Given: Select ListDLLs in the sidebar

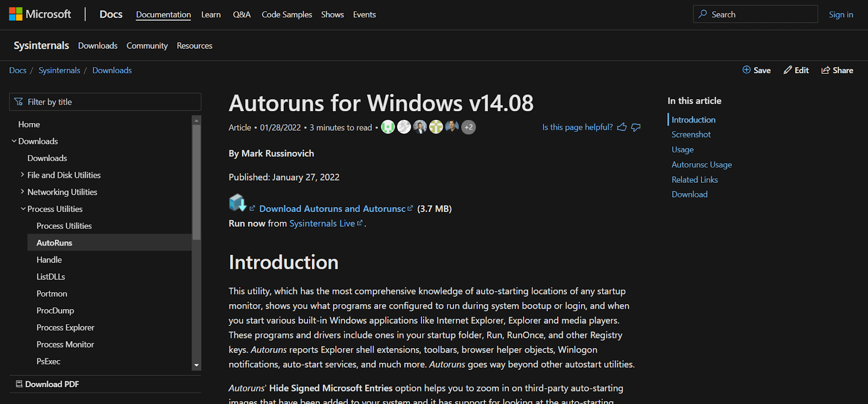Looking at the screenshot, I should coord(51,277).
